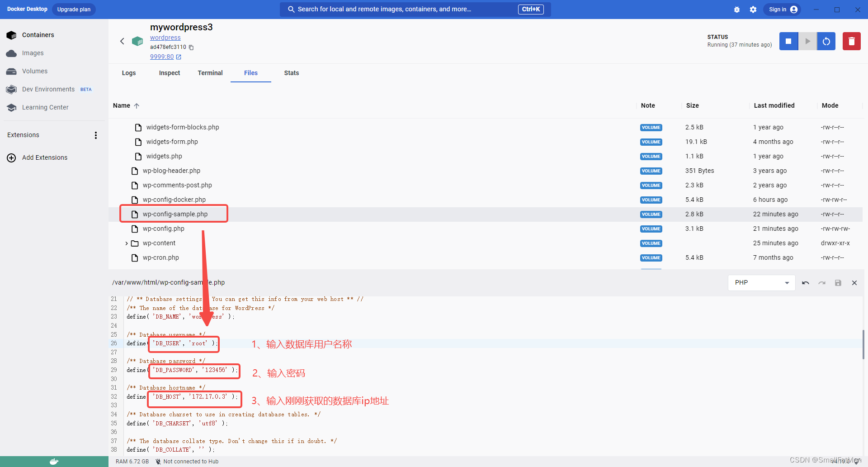The width and height of the screenshot is (868, 467).
Task: Switch to the Stats tab
Action: [x=292, y=73]
